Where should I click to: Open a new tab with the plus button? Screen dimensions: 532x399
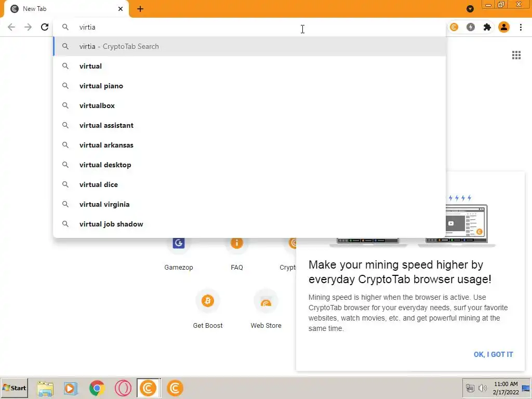coord(140,9)
